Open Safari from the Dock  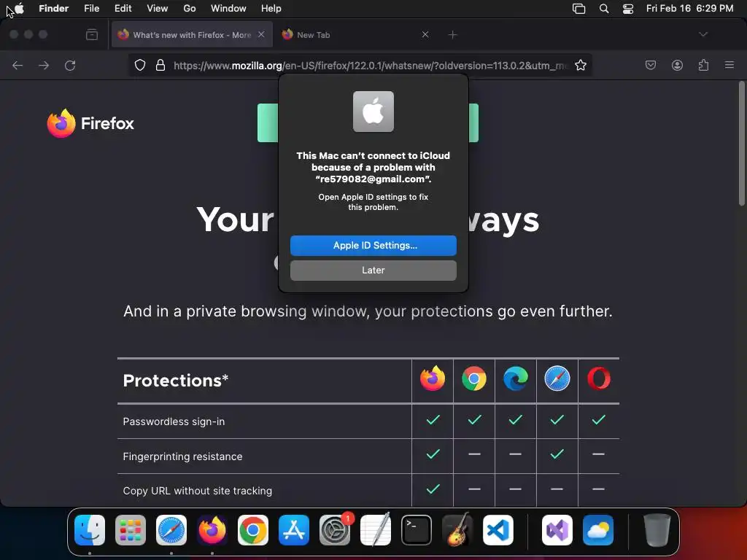[x=171, y=530]
